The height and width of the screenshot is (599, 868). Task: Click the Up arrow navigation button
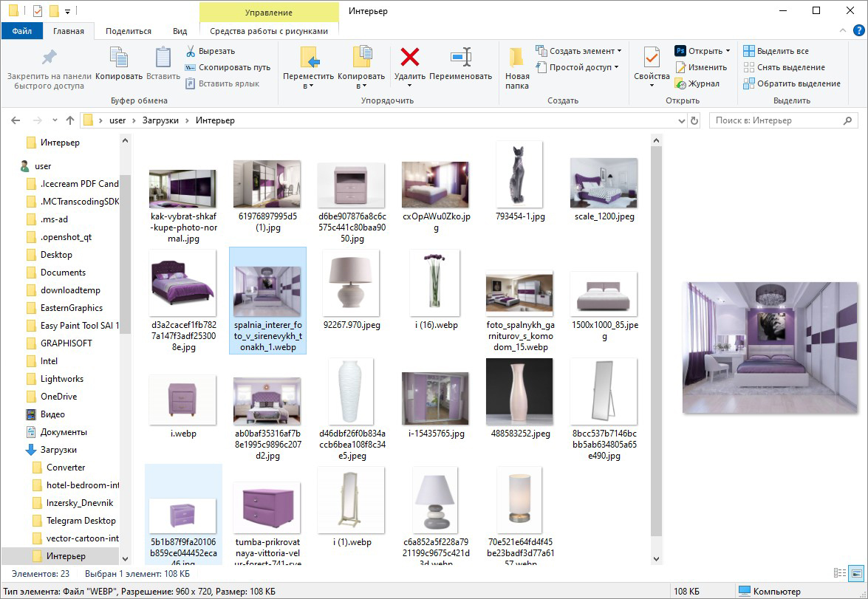tap(70, 120)
